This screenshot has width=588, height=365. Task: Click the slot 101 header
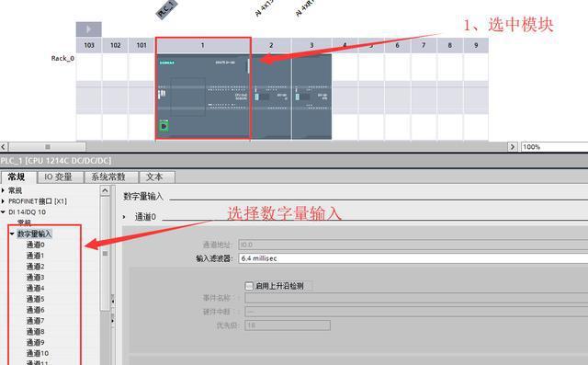click(141, 45)
